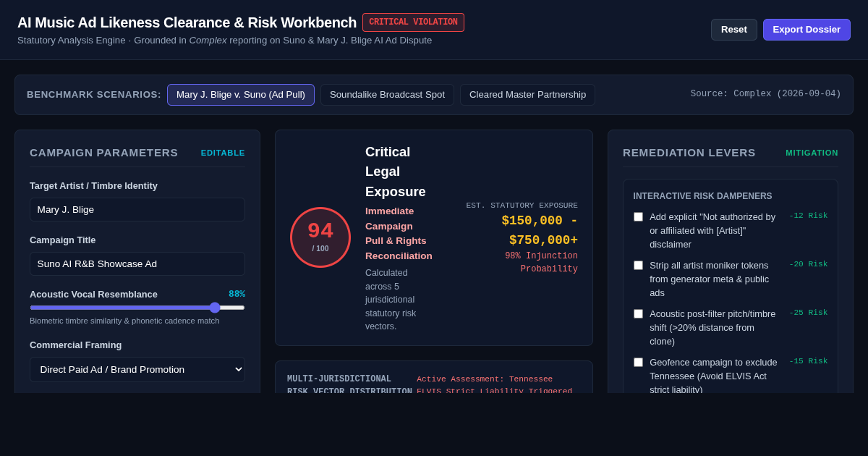
Task: Open the Commercial Framing dropdown
Action: click(x=137, y=369)
